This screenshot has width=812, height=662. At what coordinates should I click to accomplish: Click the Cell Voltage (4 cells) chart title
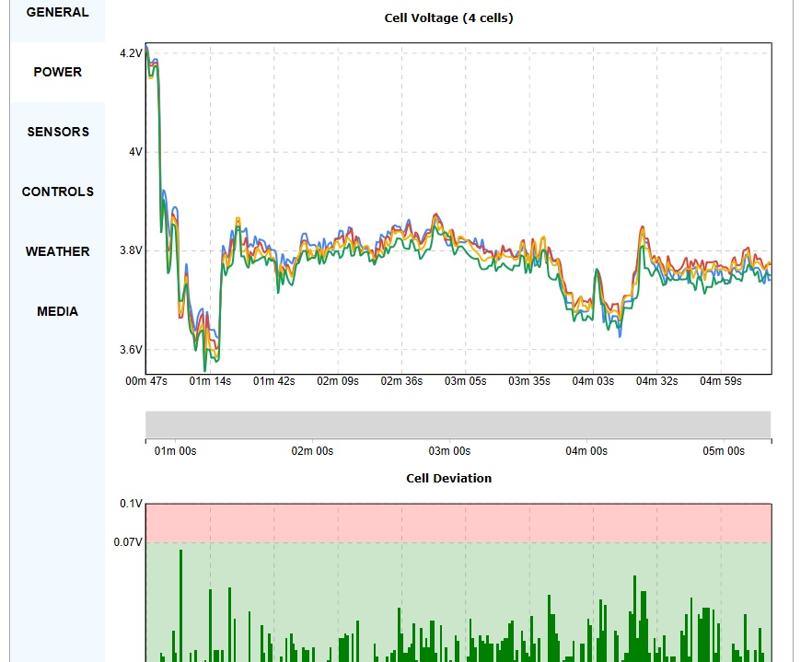(x=448, y=18)
